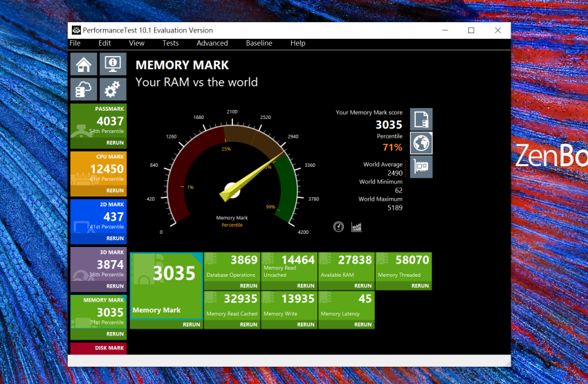Rerun the Memory Mark sidebar test
The width and height of the screenshot is (588, 384).
click(115, 333)
